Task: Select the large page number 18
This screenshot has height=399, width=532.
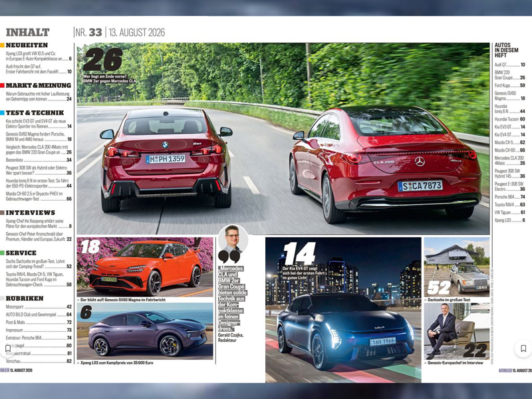Action: pyautogui.click(x=90, y=247)
